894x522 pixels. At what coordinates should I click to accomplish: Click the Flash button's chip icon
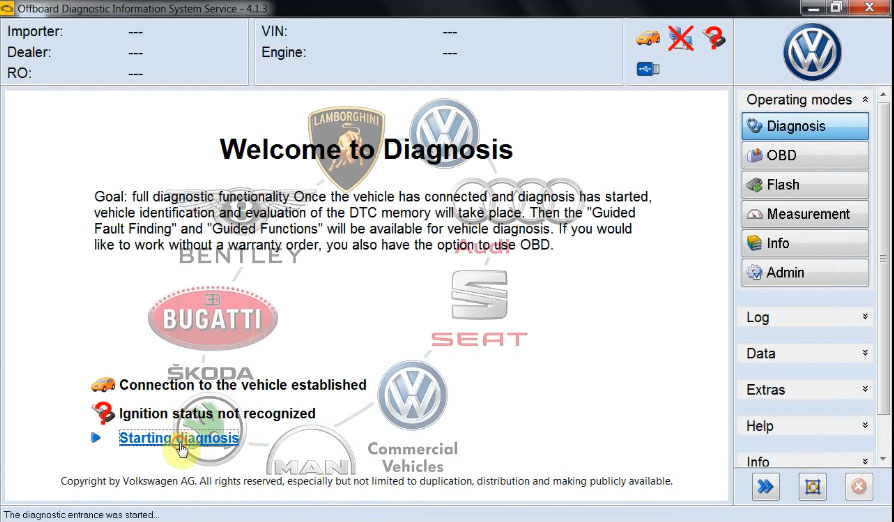(754, 185)
